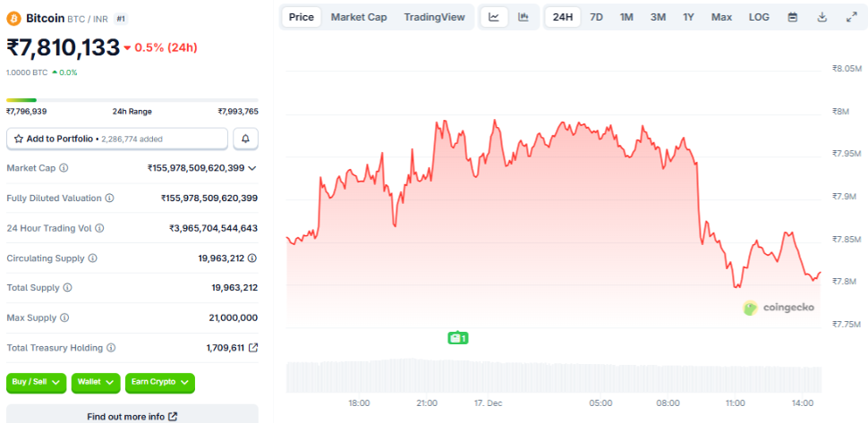Toggle LOG scale on chart
Viewport: 868px width, 423px height.
pos(759,17)
